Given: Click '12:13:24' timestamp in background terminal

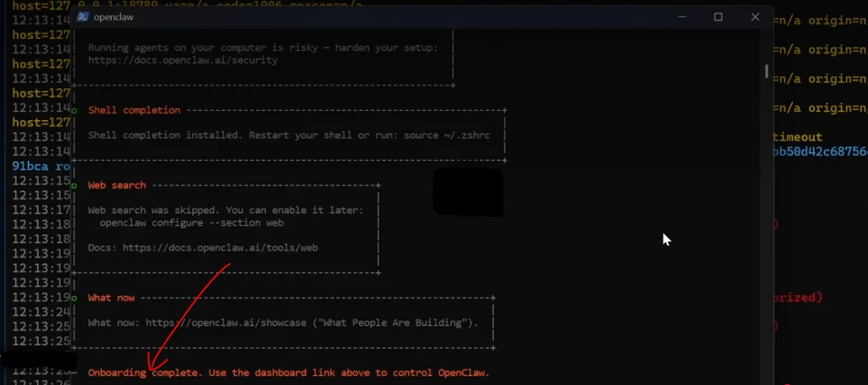Looking at the screenshot, I should coord(41,312).
